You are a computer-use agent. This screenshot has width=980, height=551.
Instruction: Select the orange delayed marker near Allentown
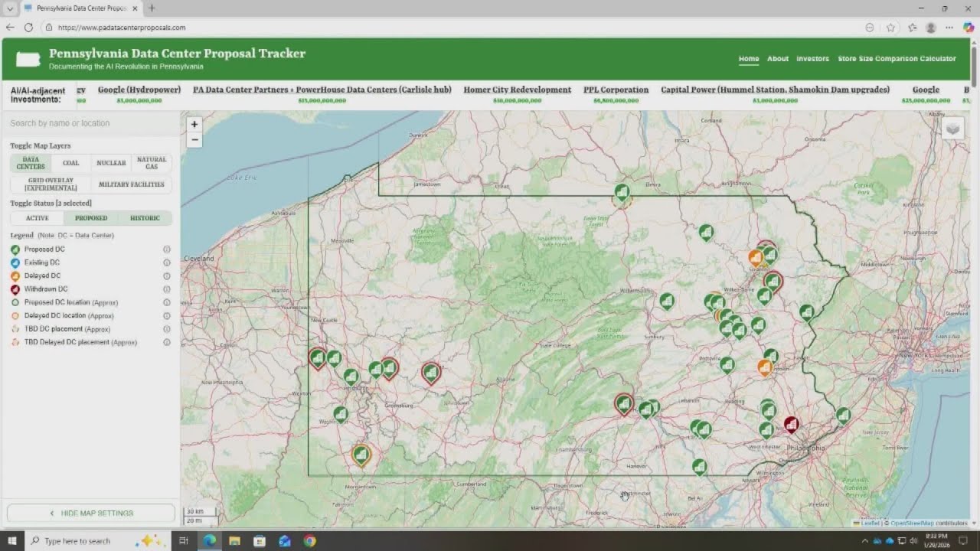(x=764, y=367)
